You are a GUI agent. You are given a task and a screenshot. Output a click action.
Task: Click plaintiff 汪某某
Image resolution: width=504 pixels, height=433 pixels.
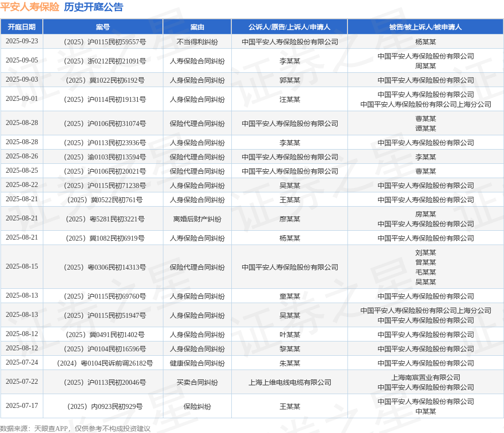click(x=289, y=99)
